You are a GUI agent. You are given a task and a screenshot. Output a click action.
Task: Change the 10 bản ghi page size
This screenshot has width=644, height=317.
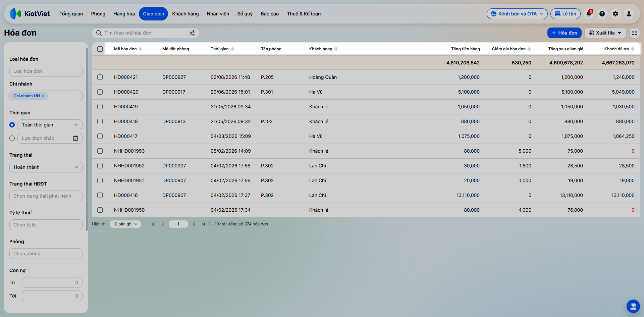[125, 224]
